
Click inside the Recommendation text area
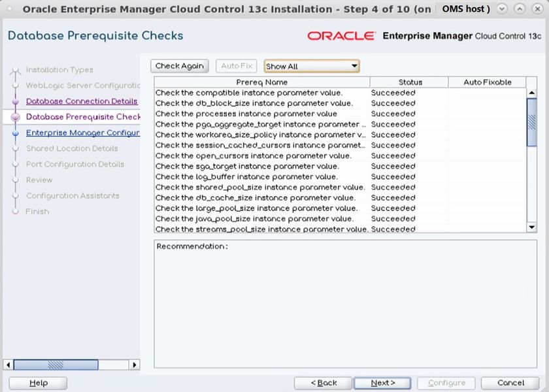[345, 304]
